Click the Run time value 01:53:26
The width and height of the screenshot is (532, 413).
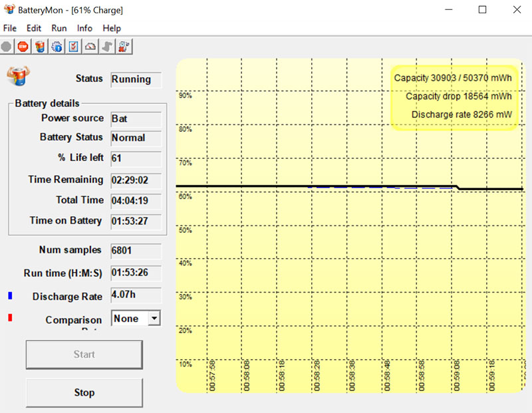tap(136, 273)
